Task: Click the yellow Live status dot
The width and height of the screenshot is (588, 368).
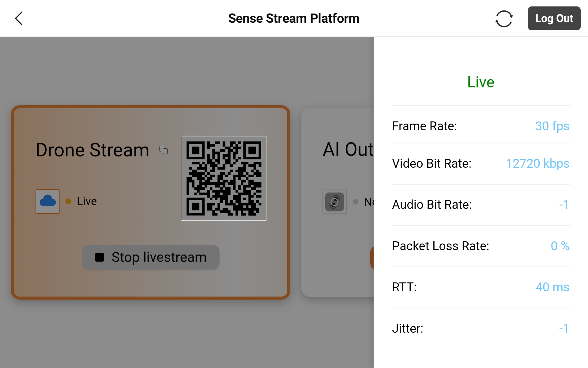Action: (x=68, y=201)
